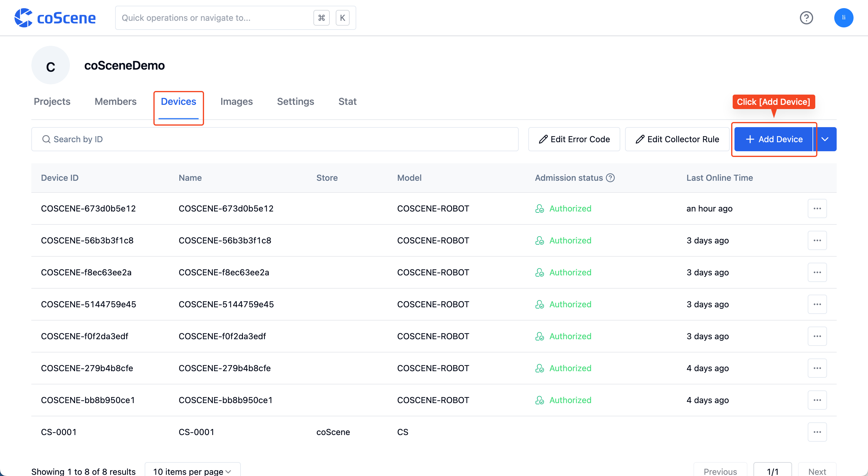
Task: Click the Command key shortcut icon
Action: coord(322,18)
